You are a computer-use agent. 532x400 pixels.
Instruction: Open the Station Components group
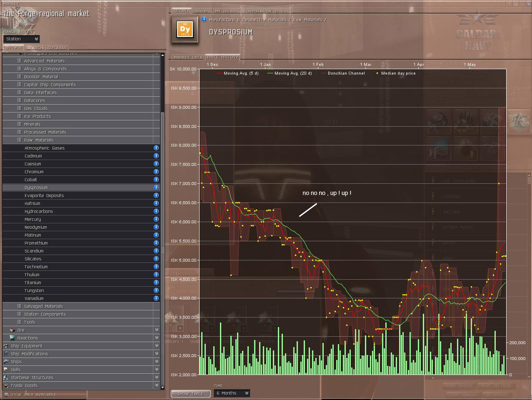pyautogui.click(x=81, y=314)
